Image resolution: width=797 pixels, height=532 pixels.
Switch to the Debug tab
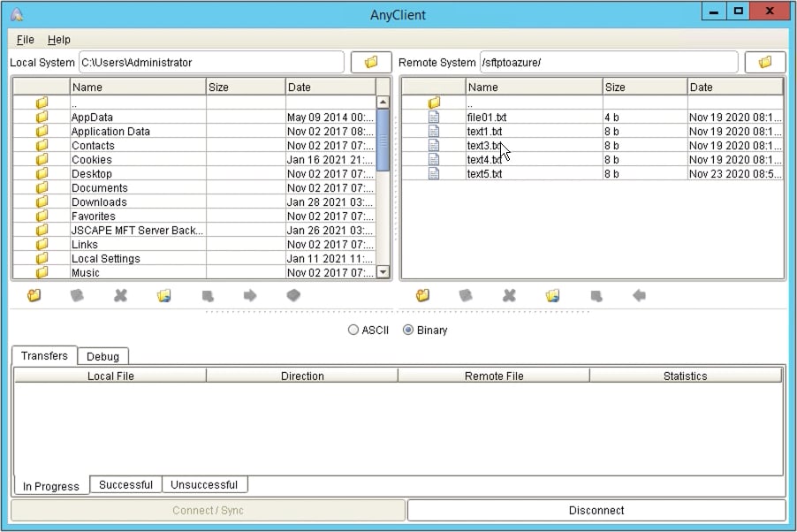click(x=102, y=356)
